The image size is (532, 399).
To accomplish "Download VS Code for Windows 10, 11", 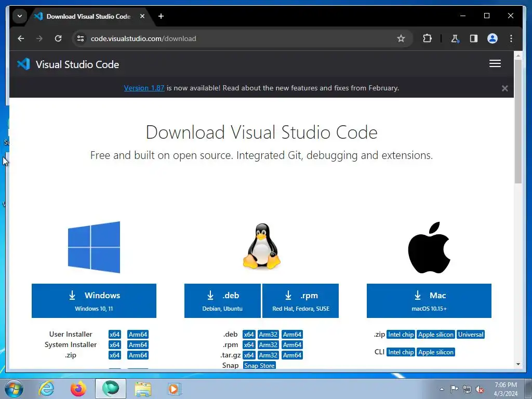I will point(94,301).
